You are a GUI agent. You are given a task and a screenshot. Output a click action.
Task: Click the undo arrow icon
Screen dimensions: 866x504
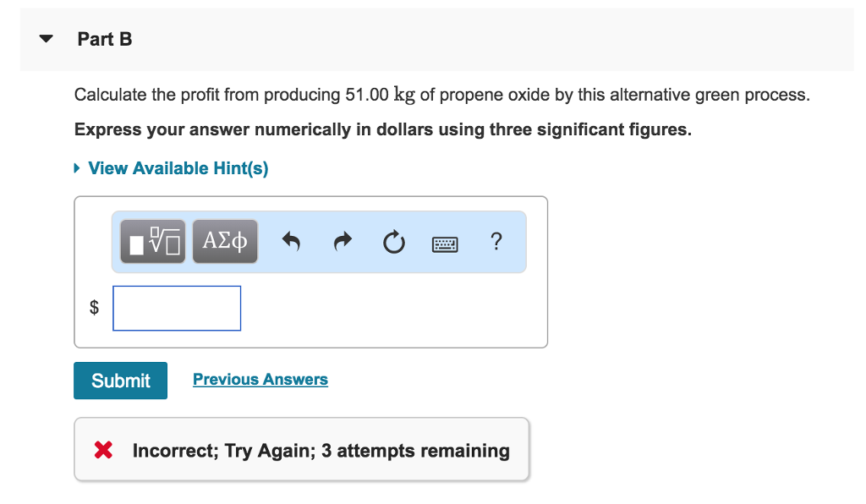tap(291, 241)
